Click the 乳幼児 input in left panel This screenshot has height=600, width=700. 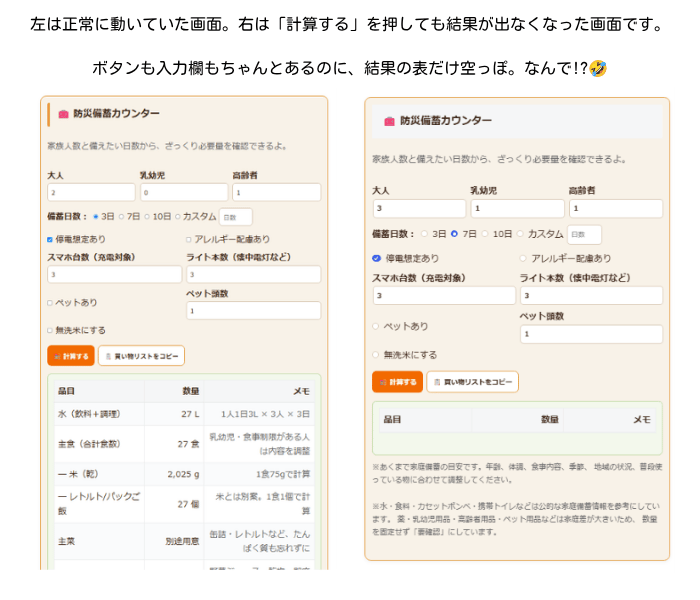click(x=184, y=192)
